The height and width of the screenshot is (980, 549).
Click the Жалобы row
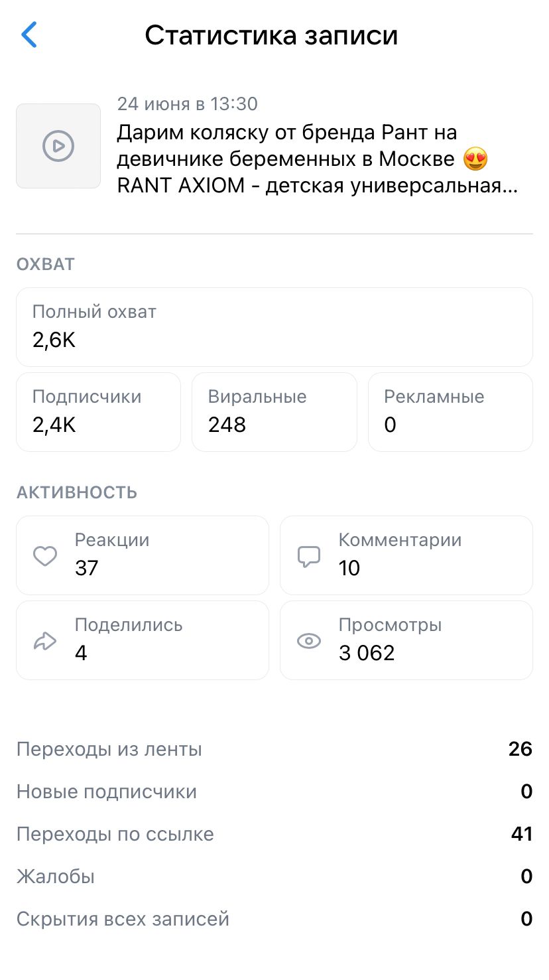[274, 876]
